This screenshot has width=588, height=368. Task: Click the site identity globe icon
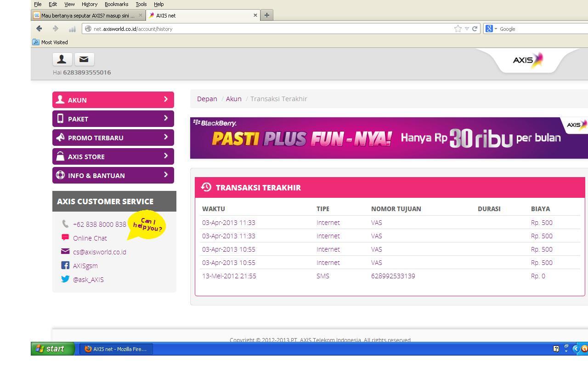88,29
